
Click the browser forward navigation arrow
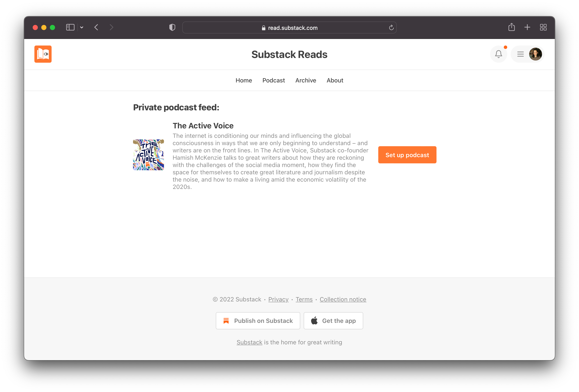(112, 27)
